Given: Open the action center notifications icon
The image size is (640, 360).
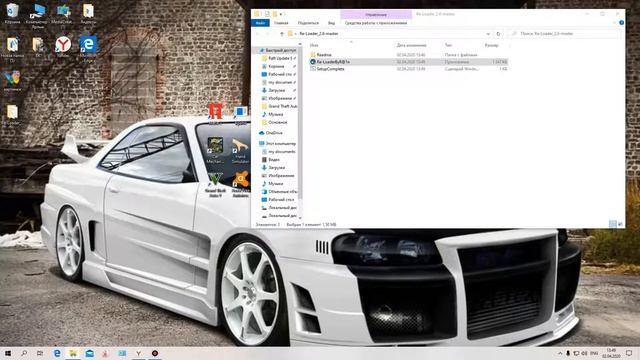Looking at the screenshot, I should [x=629, y=353].
